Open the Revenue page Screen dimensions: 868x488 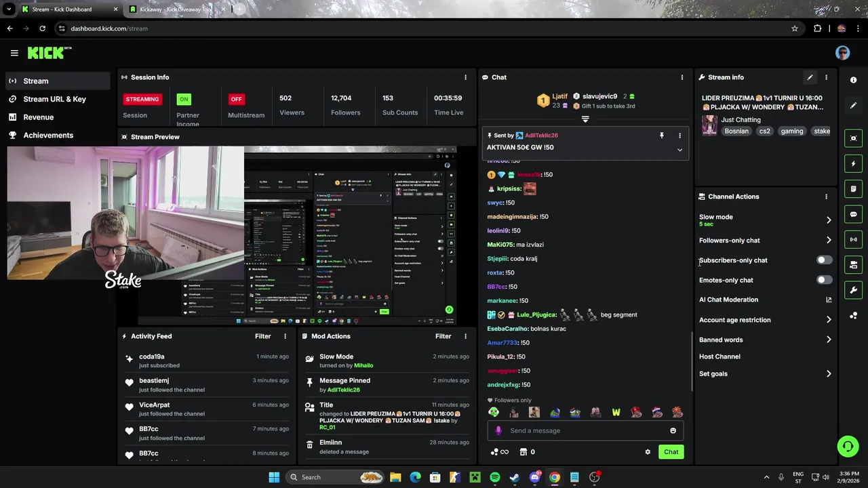[x=58, y=117]
